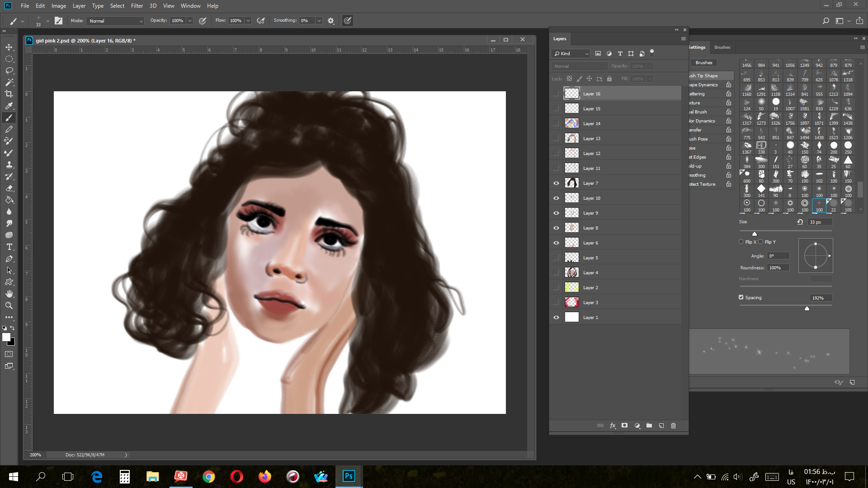Select the Pen tool
Image resolution: width=868 pixels, height=488 pixels.
point(9,258)
